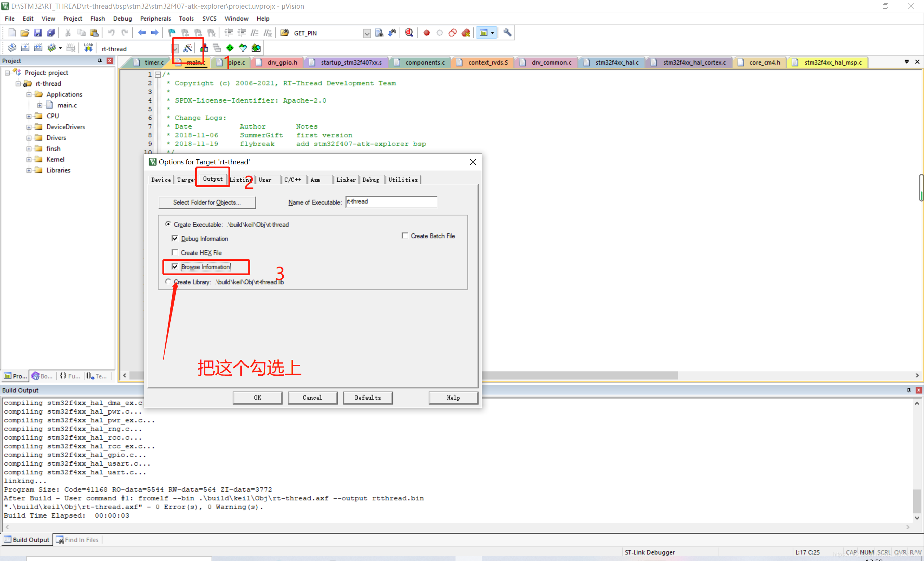The height and width of the screenshot is (561, 924).
Task: Pin the Project panel
Action: 100,60
